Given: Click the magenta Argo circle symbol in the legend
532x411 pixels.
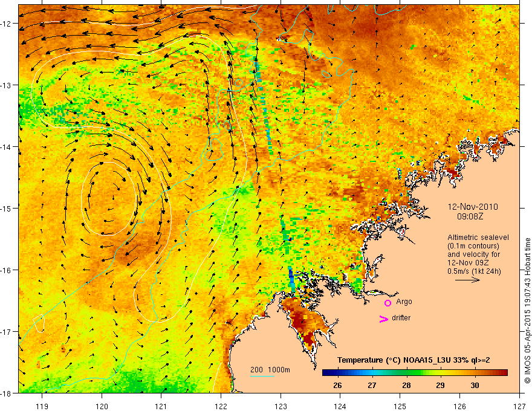Looking at the screenshot, I should pyautogui.click(x=388, y=303).
